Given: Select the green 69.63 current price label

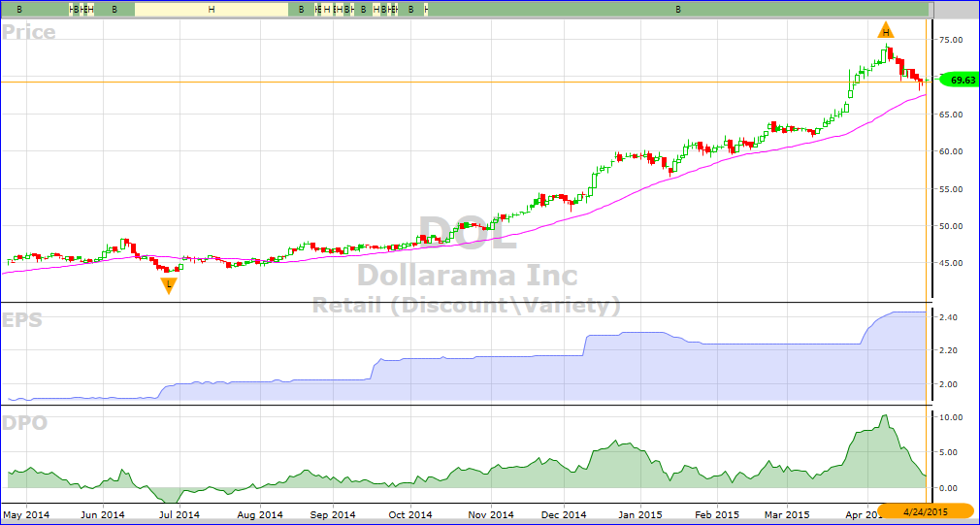Looking at the screenshot, I should coord(960,80).
